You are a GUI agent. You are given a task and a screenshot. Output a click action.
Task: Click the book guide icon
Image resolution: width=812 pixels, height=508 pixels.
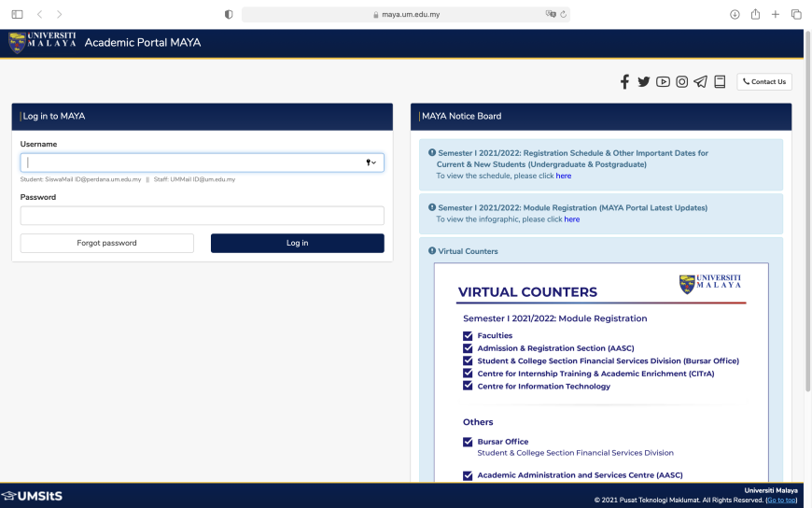[x=720, y=82]
